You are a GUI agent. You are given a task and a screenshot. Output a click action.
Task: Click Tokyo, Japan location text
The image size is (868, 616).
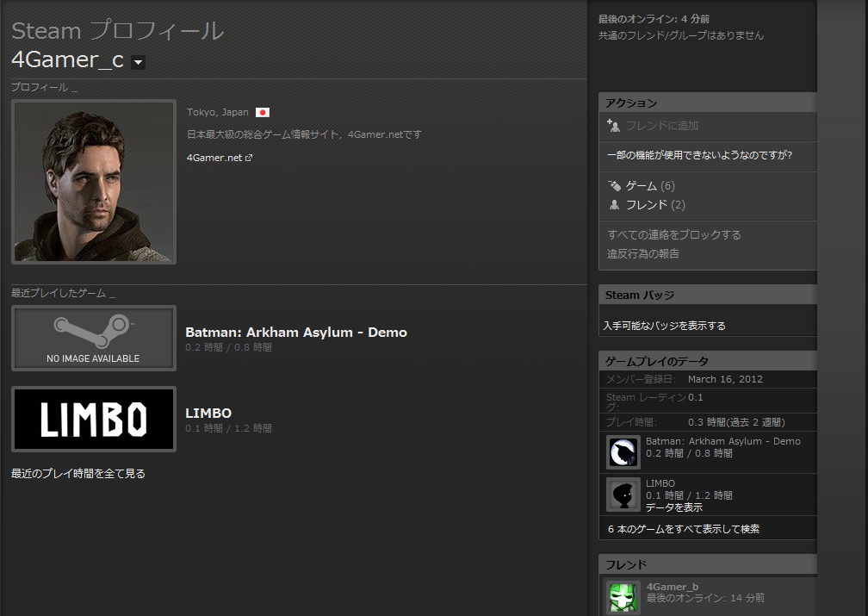(x=218, y=113)
